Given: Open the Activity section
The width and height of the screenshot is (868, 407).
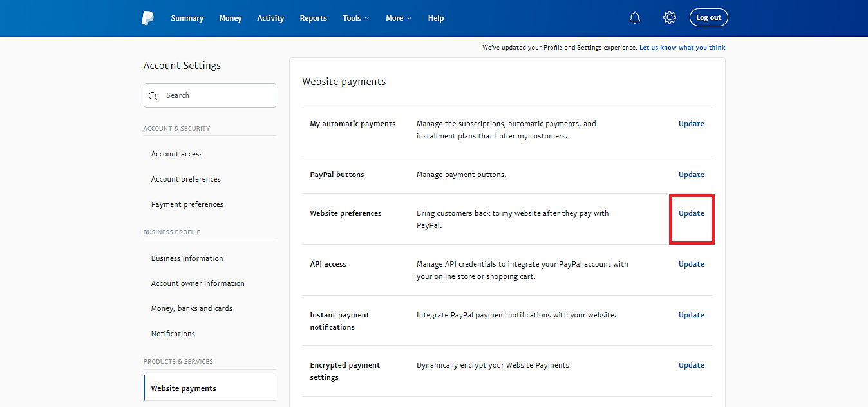Looking at the screenshot, I should (270, 18).
